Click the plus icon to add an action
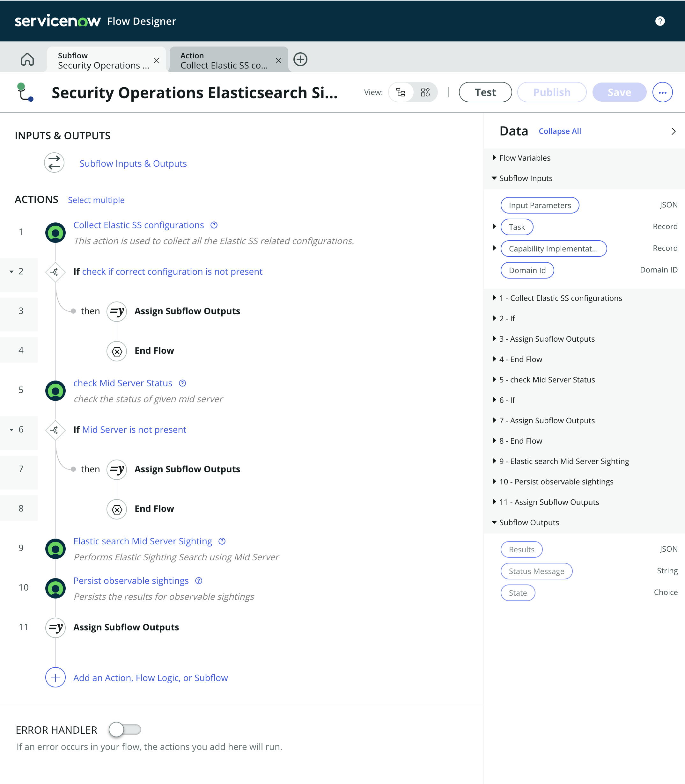 pyautogui.click(x=55, y=678)
